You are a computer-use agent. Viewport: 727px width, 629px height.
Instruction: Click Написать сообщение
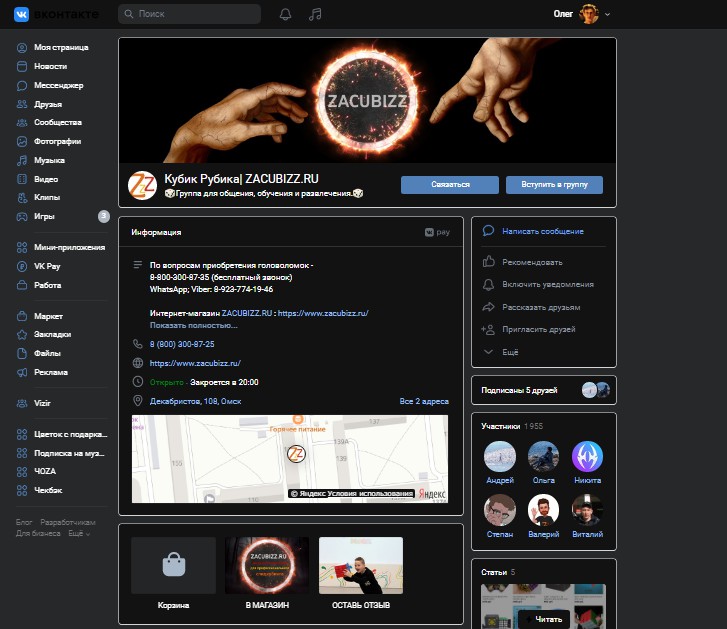(x=542, y=231)
